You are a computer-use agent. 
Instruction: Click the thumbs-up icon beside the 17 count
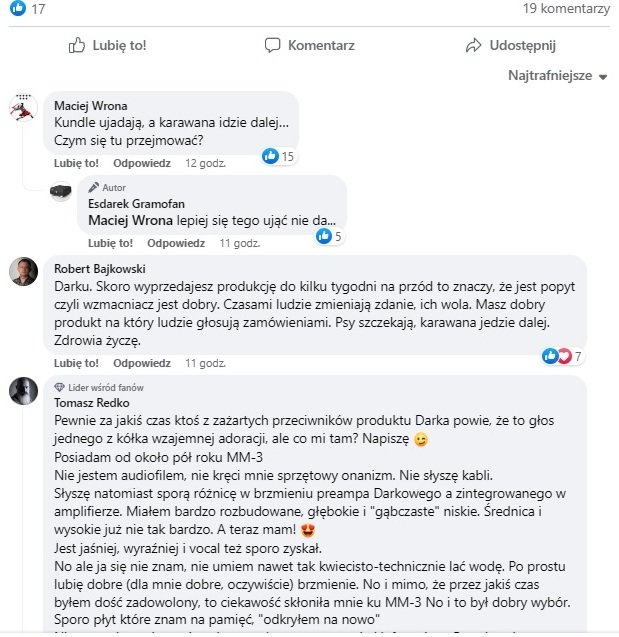14,9
